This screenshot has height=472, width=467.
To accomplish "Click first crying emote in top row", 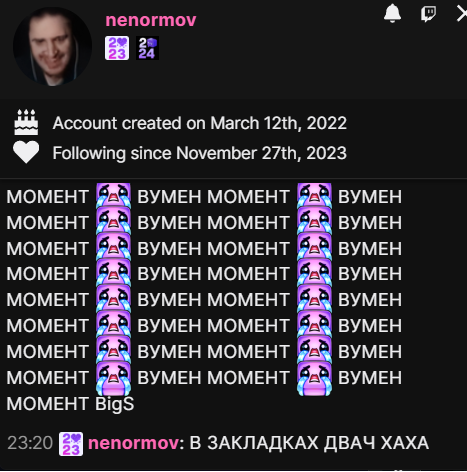I will tap(113, 196).
